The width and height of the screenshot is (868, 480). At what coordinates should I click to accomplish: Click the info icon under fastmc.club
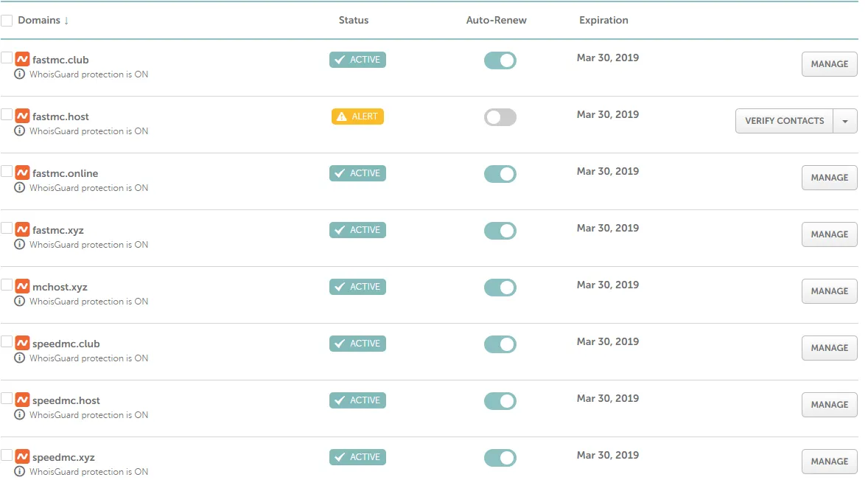19,74
